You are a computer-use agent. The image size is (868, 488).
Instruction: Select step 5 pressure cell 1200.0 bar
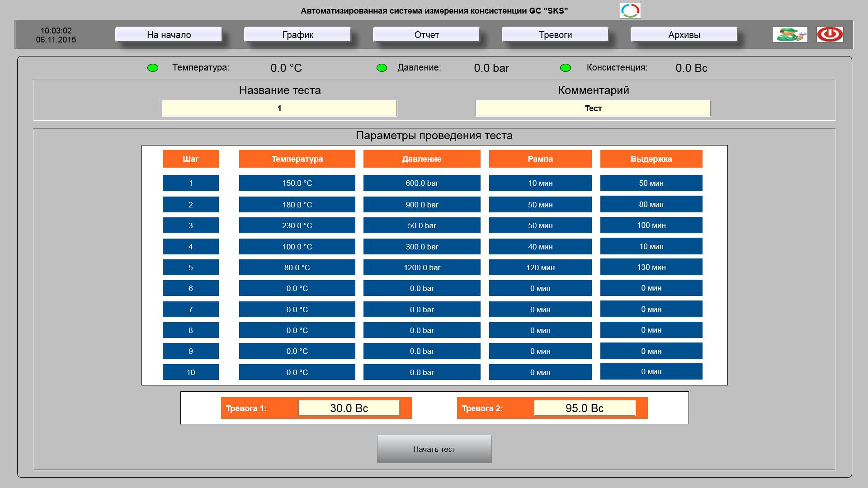point(422,267)
